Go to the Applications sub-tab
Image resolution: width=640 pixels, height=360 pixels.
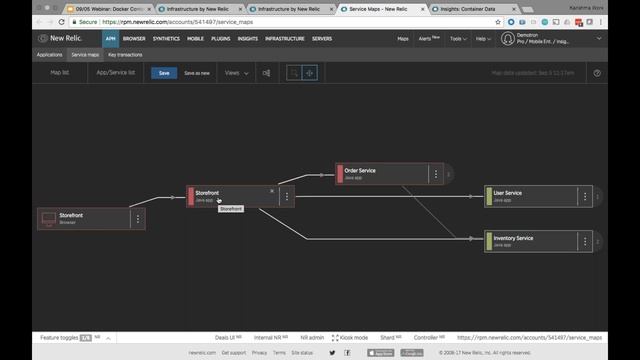[x=49, y=55]
